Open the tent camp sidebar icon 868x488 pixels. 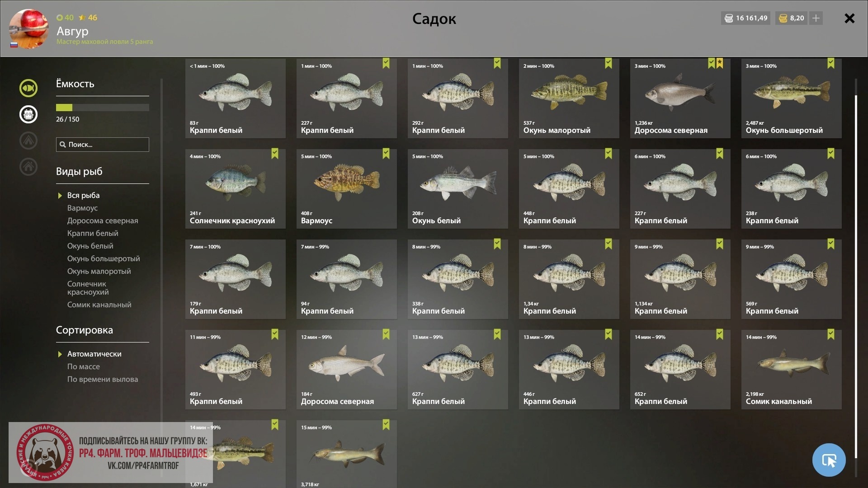point(28,141)
